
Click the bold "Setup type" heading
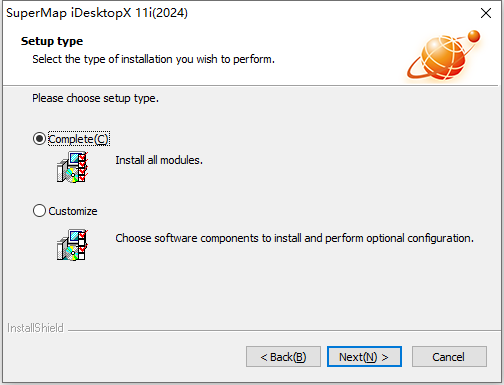pos(52,41)
